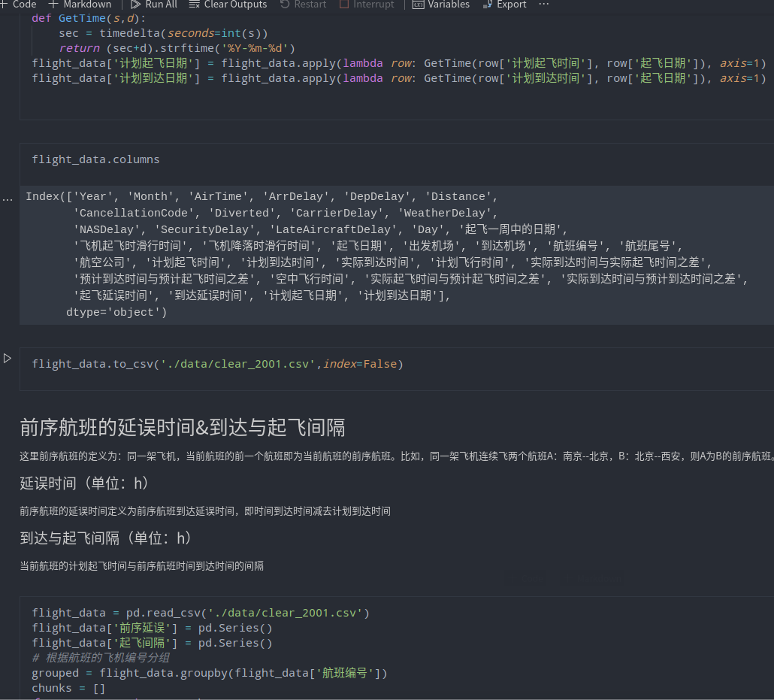The height and width of the screenshot is (700, 774).
Task: Click the paragraph about 前序航班的延误时间定义
Action: click(x=205, y=511)
